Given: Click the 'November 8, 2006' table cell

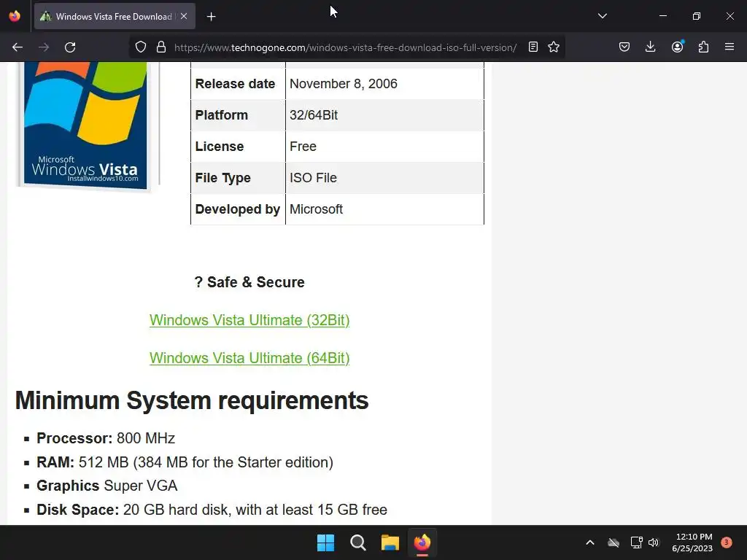Looking at the screenshot, I should 384,84.
